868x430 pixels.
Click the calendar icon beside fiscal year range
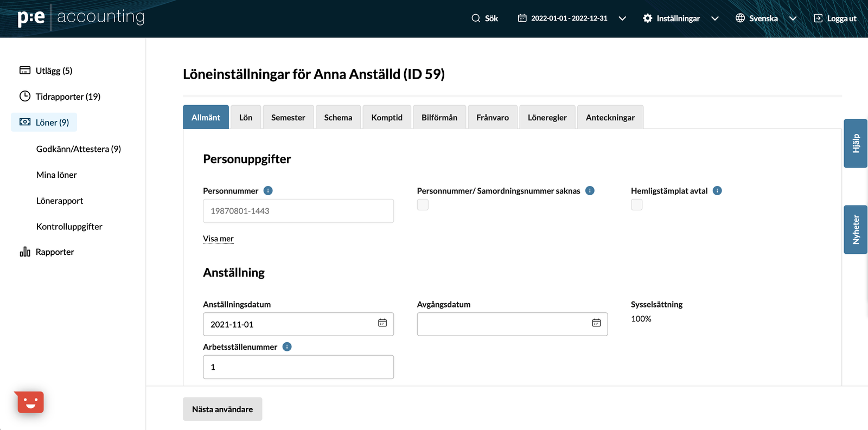click(x=522, y=18)
